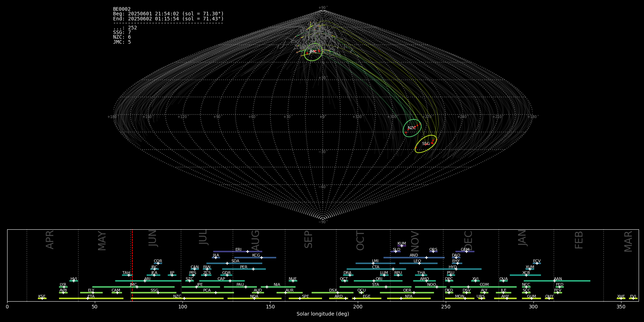Click the 300 tick on solar longitude axis
This screenshot has width=644, height=322.
pos(533,307)
